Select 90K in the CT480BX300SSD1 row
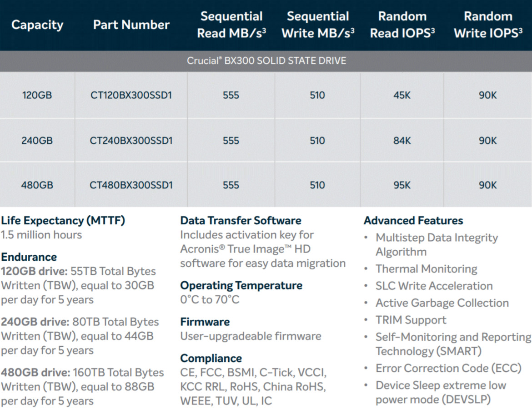The height and width of the screenshot is (415, 532). [488, 185]
